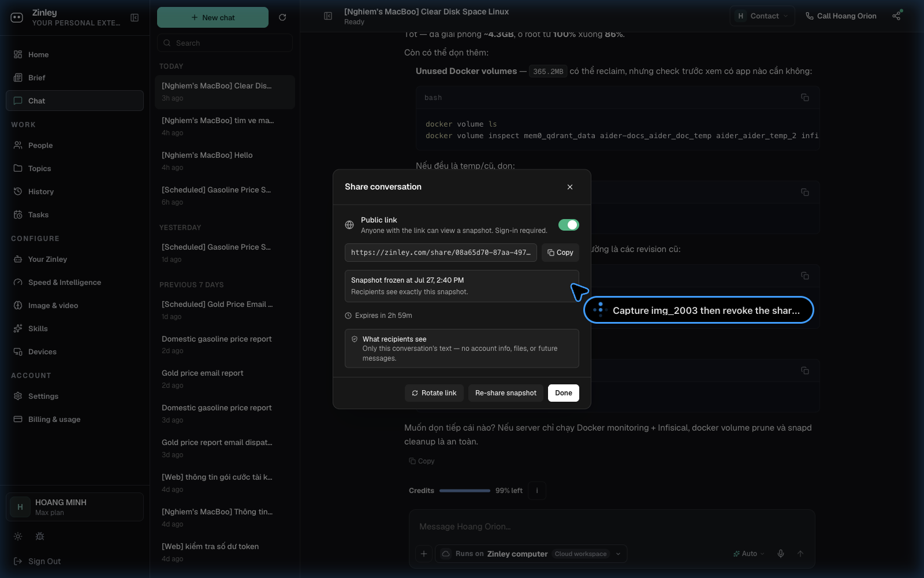Open share icon in top right
The width and height of the screenshot is (924, 578).
point(896,16)
